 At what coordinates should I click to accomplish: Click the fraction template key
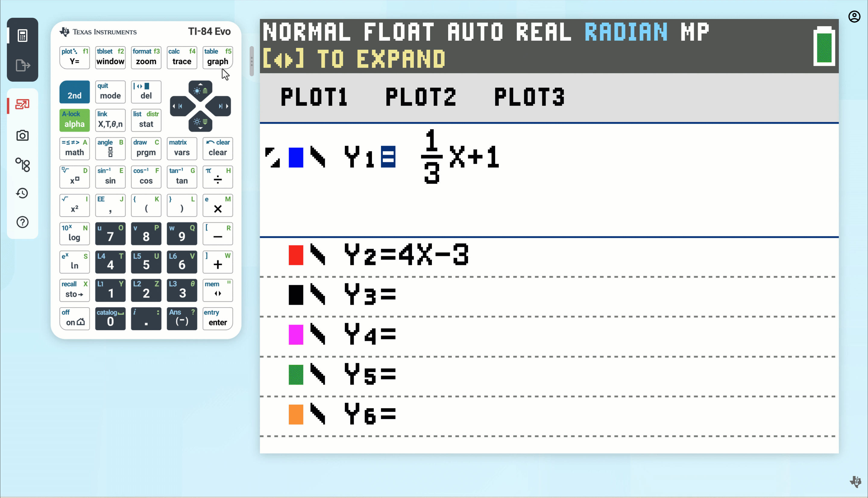110,149
